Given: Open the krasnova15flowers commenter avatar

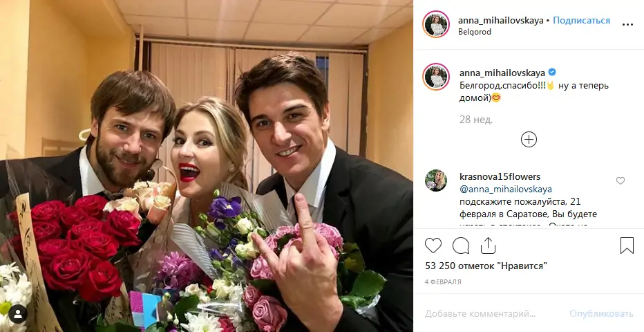Looking at the screenshot, I should [436, 181].
